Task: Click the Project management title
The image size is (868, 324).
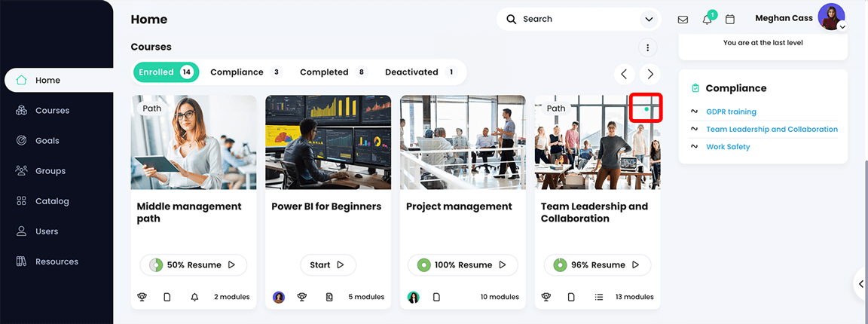Action: point(460,206)
